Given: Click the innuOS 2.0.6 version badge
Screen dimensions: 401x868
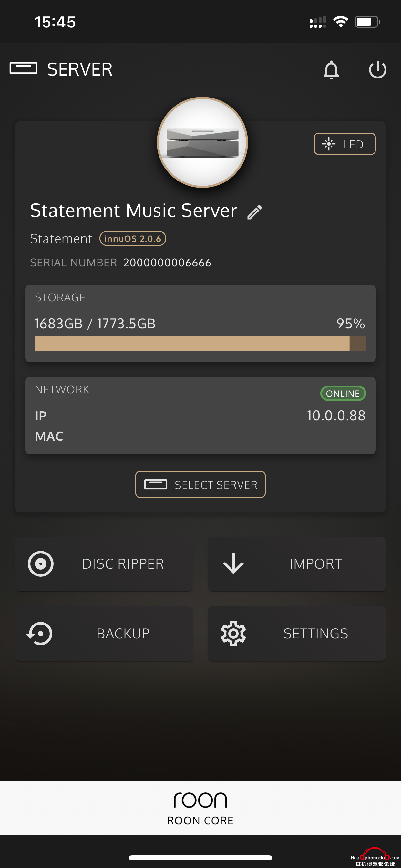Looking at the screenshot, I should (133, 238).
